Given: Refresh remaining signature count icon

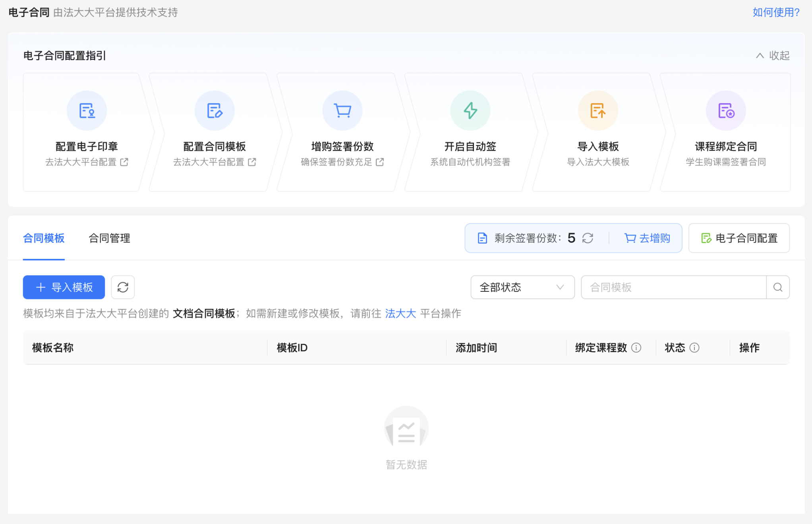Looking at the screenshot, I should (x=588, y=238).
